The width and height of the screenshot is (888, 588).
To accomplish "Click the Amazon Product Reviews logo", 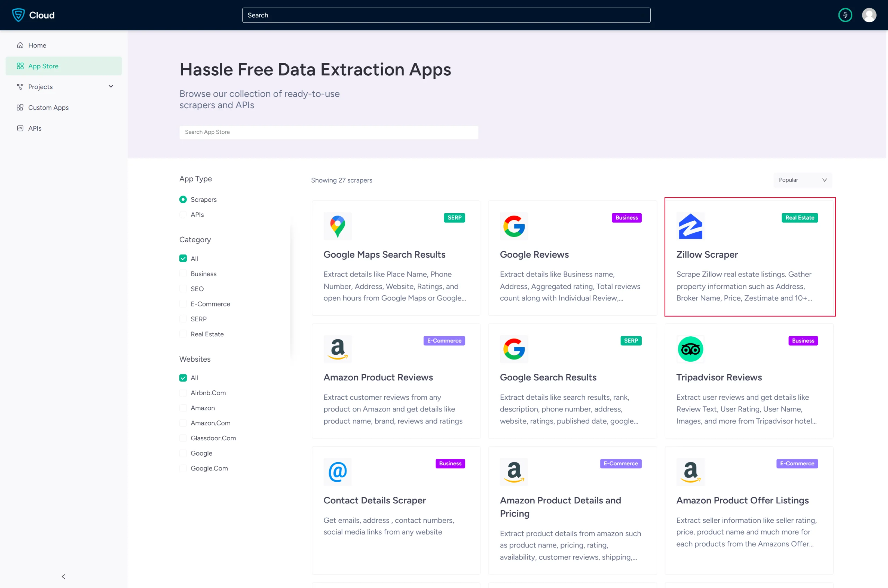I will [x=338, y=349].
